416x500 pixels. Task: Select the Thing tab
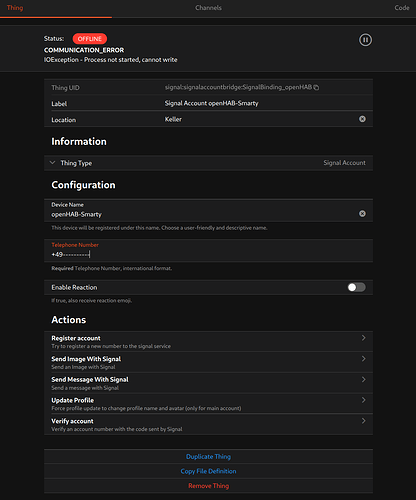coord(15,8)
